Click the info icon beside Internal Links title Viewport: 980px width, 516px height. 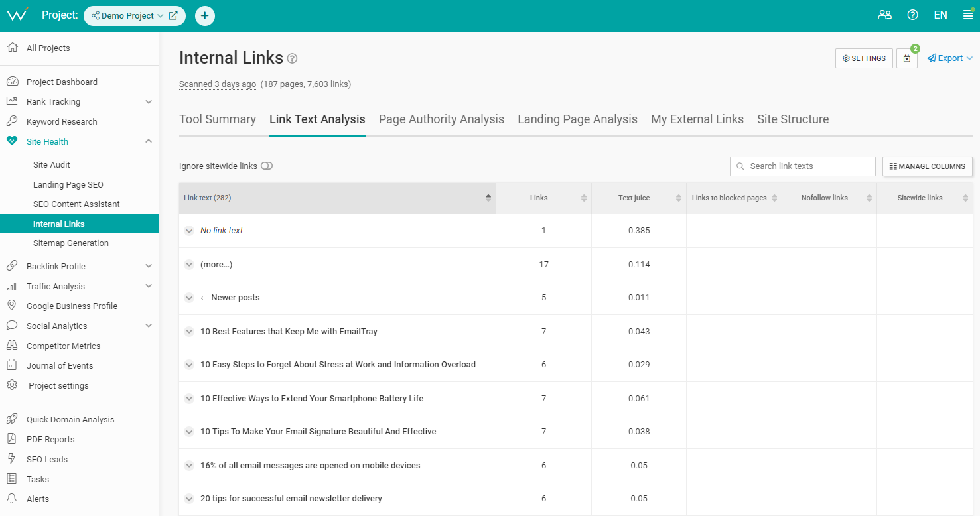(x=292, y=58)
